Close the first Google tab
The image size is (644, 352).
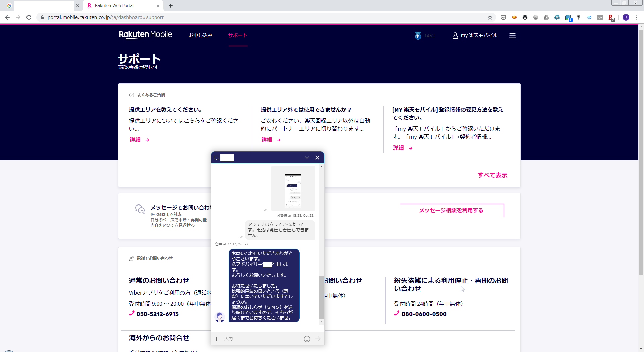click(78, 6)
